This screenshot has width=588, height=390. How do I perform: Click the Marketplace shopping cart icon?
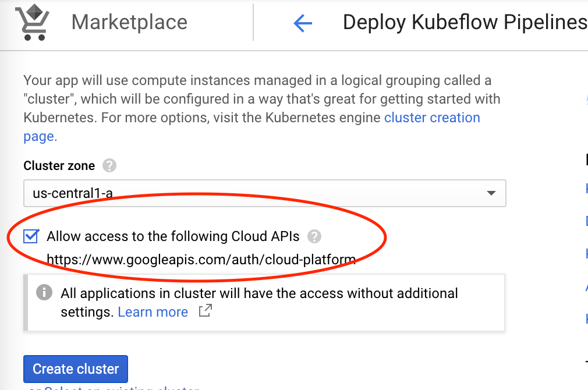click(33, 22)
